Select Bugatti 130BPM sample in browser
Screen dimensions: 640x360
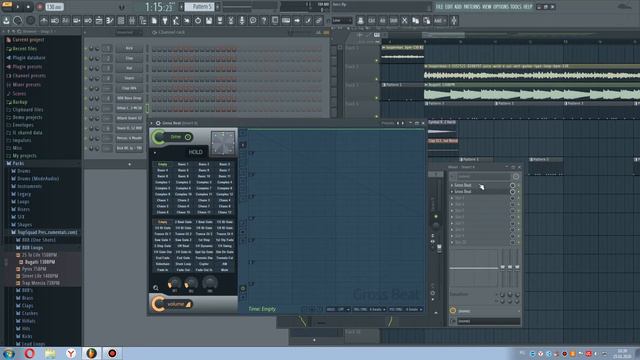[40, 262]
